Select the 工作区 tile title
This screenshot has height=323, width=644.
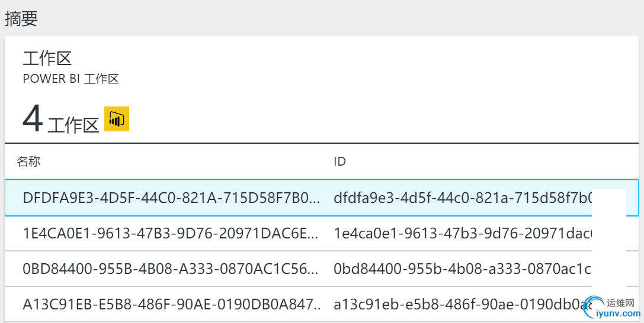click(47, 59)
